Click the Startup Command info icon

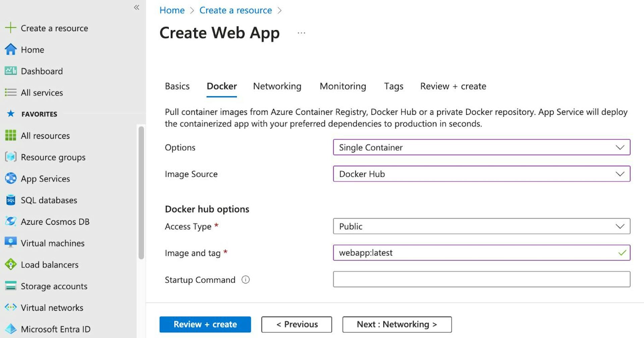(245, 280)
